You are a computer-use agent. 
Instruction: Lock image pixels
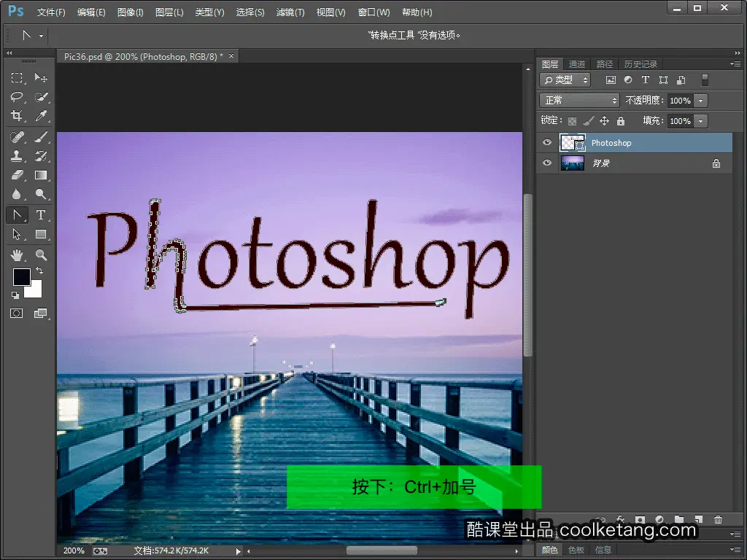(x=589, y=121)
